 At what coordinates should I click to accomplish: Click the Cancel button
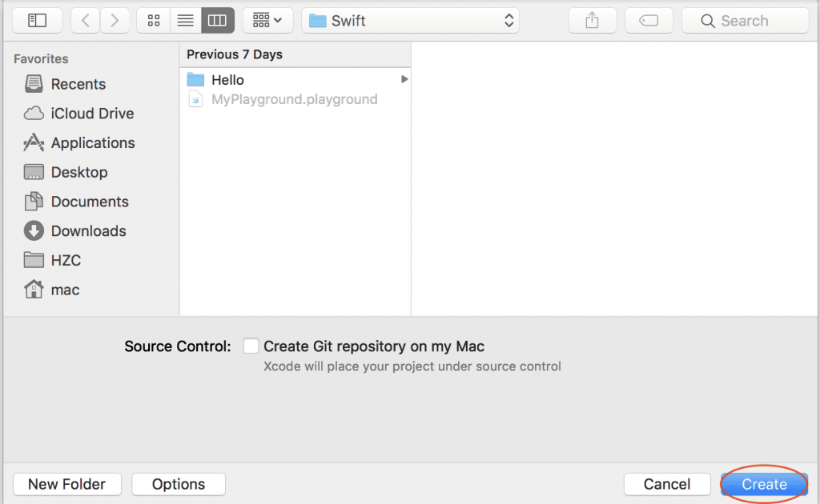pyautogui.click(x=666, y=484)
